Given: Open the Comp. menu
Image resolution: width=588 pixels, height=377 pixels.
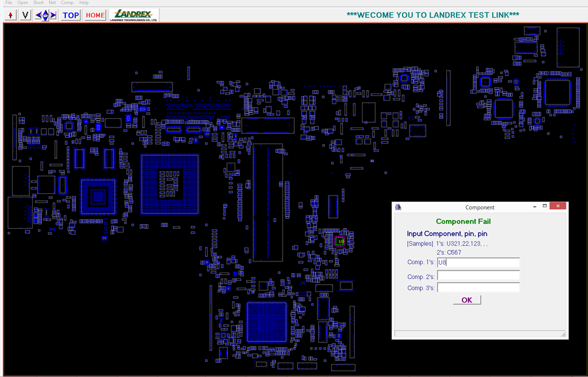Looking at the screenshot, I should pyautogui.click(x=67, y=3).
